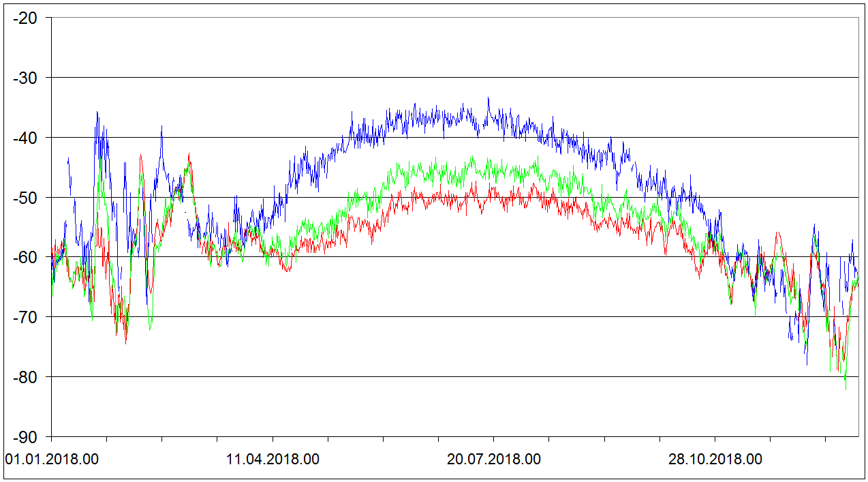Click the -90 y-axis label
This screenshot has width=868, height=482.
point(26,437)
